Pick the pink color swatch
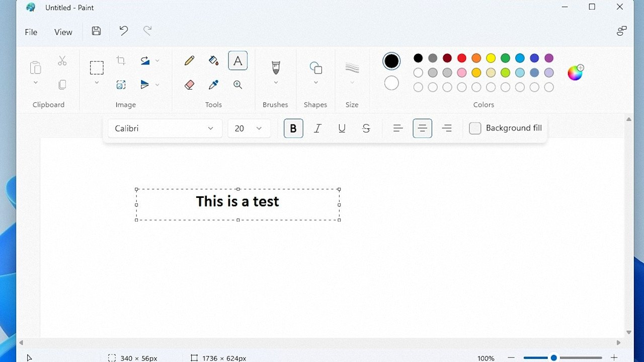 pyautogui.click(x=462, y=73)
